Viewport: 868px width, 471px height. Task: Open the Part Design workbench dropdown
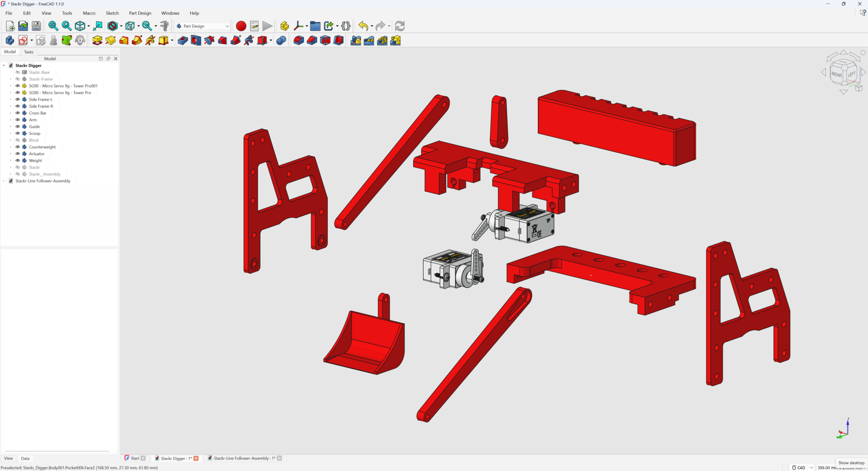(x=203, y=26)
